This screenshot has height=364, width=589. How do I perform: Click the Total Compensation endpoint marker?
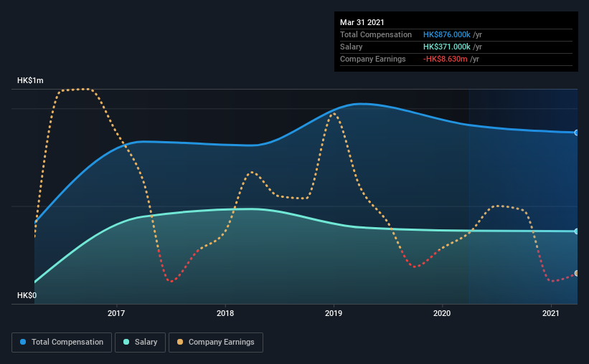pos(577,133)
